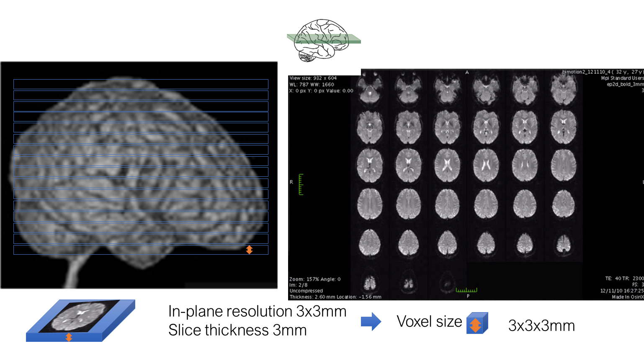644x349 pixels.
Task: Click the blue right-pointing arrow
Action: pyautogui.click(x=371, y=321)
